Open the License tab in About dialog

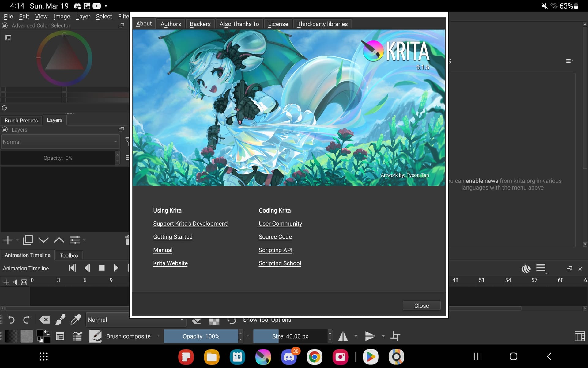point(278,24)
